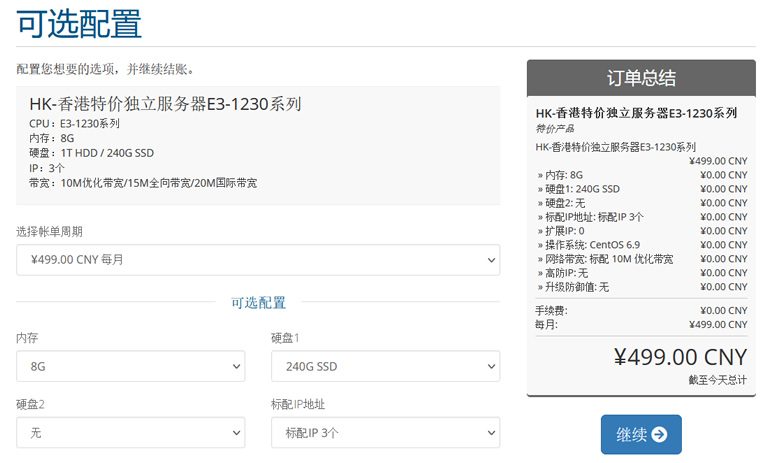Screen dimensions: 761x463
Task: Click the 订单总结 panel header
Action: coord(641,78)
